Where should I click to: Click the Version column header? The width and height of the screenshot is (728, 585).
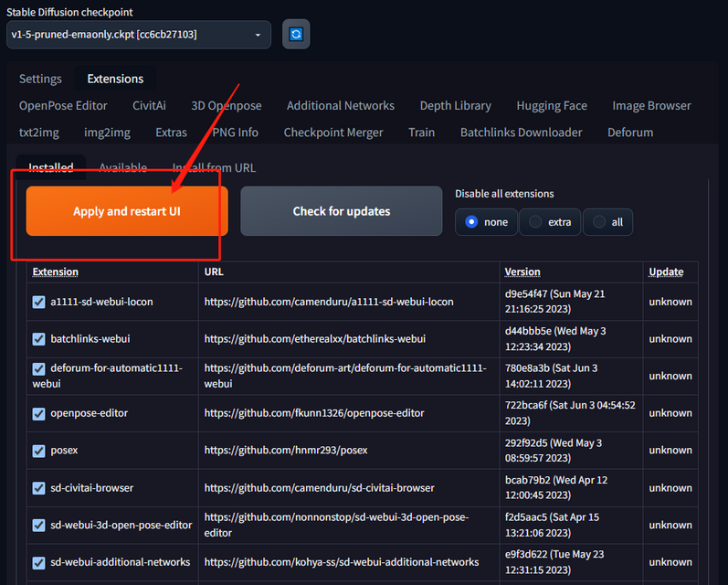click(x=522, y=271)
